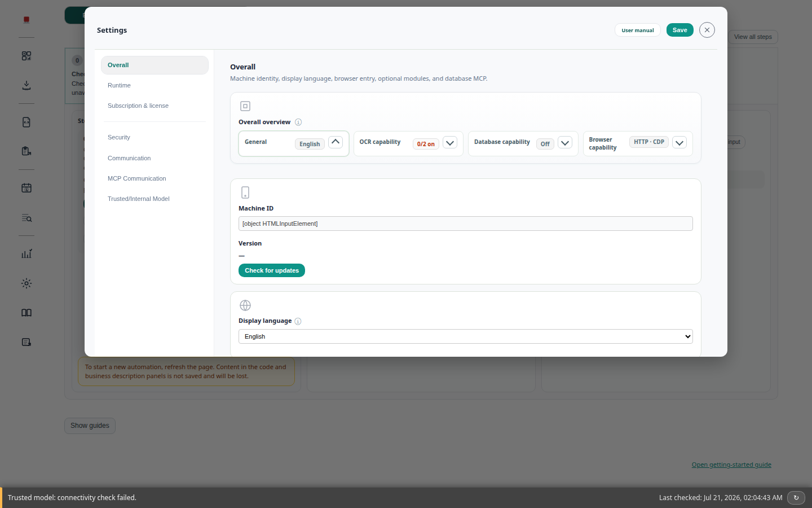
Task: Click the Off database badge
Action: coord(545,144)
